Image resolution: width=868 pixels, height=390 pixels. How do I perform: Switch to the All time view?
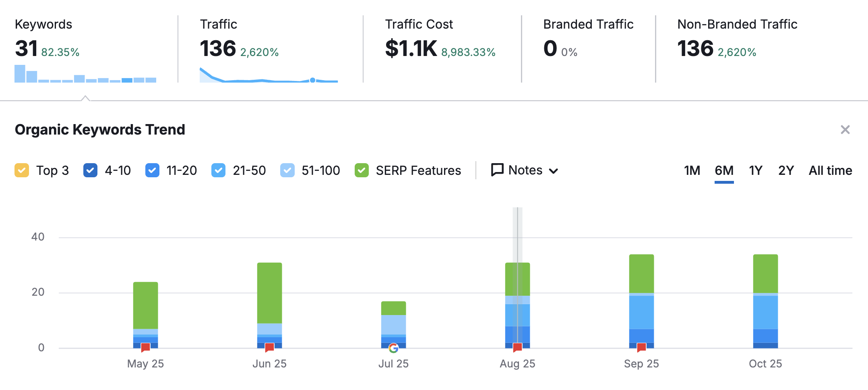click(830, 170)
